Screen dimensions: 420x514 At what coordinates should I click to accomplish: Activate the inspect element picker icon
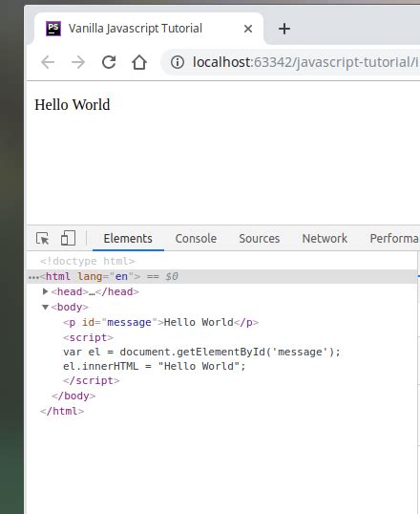tap(43, 238)
